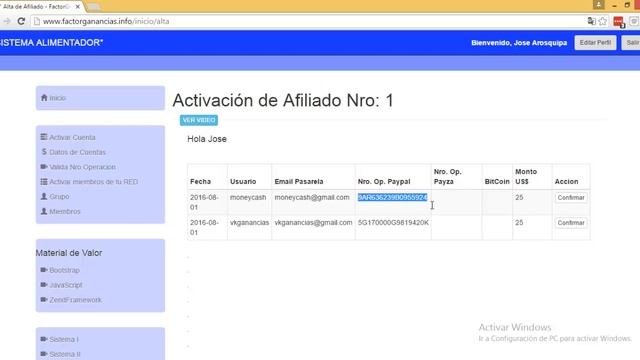This screenshot has height=360, width=640.
Task: Confirm the moneycash affiliate row
Action: point(571,198)
